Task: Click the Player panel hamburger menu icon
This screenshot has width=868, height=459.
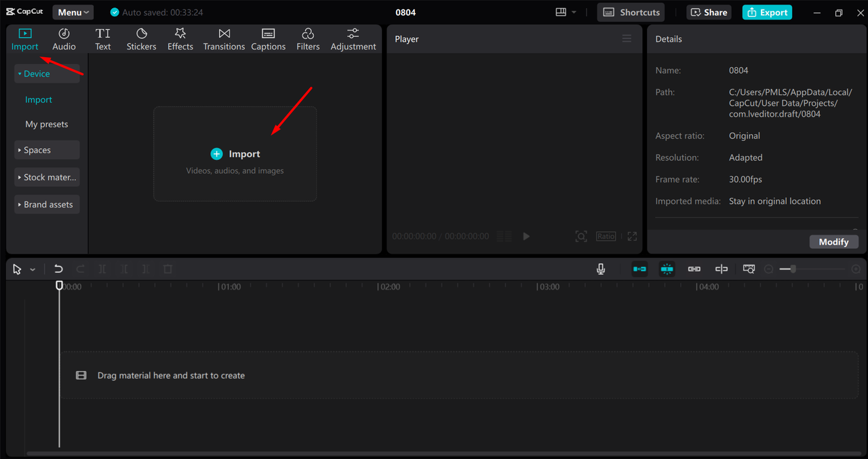Action: (627, 39)
